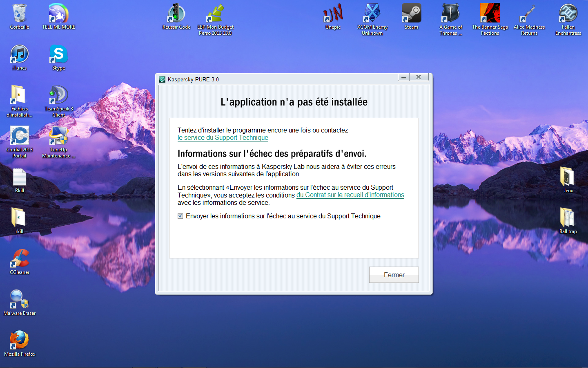Select the Fallen Enchantress shortcut
The height and width of the screenshot is (368, 588).
click(568, 19)
